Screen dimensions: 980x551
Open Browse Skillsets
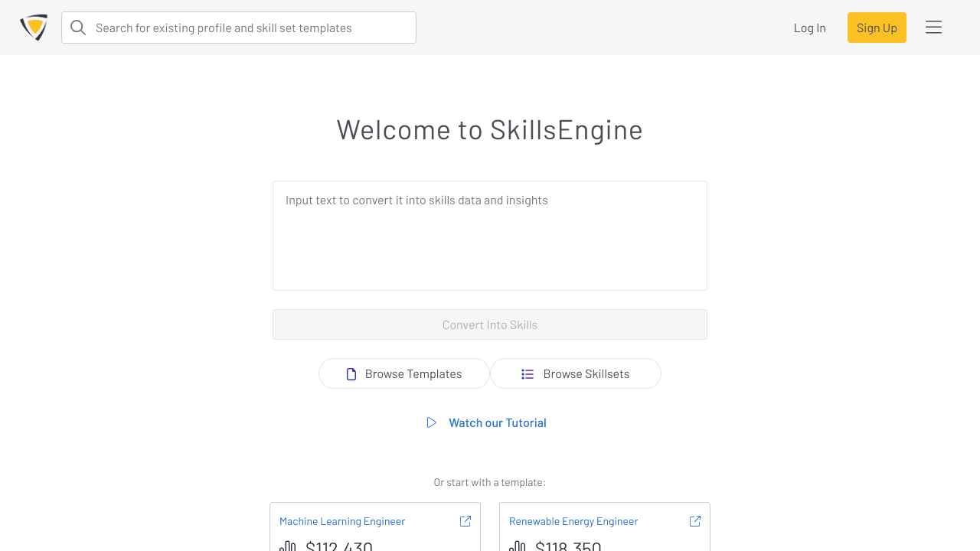pyautogui.click(x=576, y=373)
